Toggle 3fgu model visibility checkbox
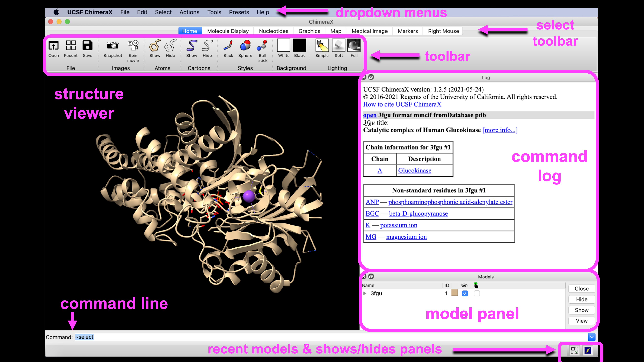 pos(465,293)
